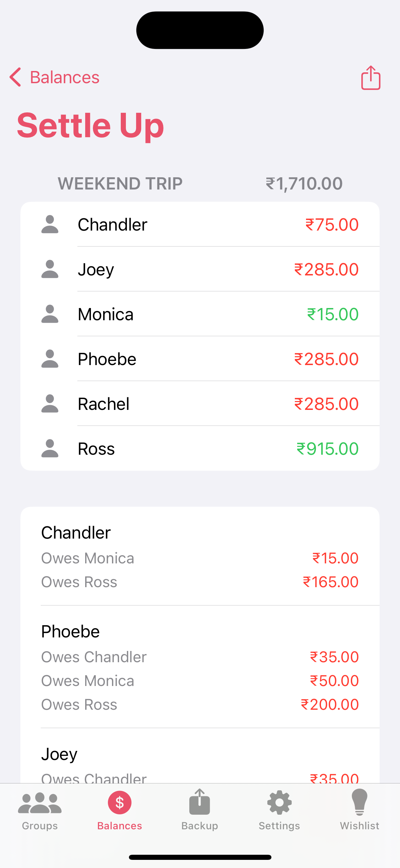Select Rachel's balance row
This screenshot has height=868, width=400.
coord(200,404)
